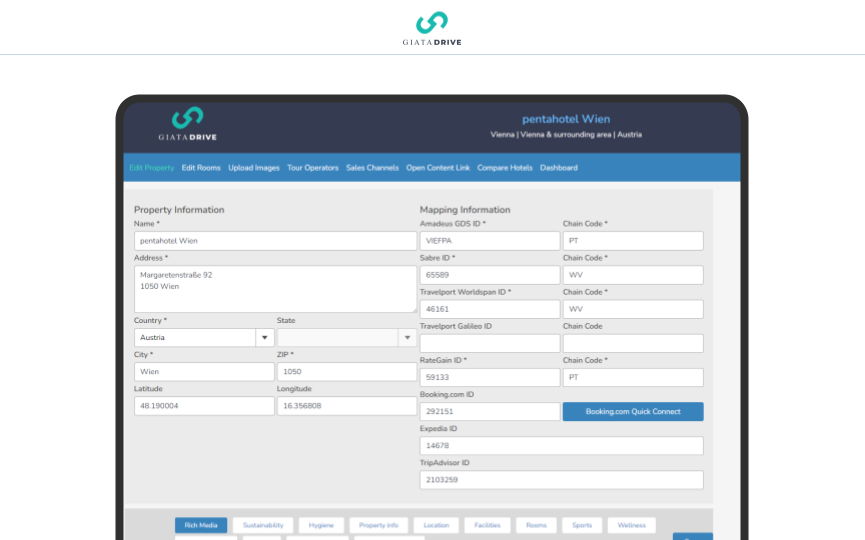
Task: Navigate to Dashboard
Action: (559, 168)
